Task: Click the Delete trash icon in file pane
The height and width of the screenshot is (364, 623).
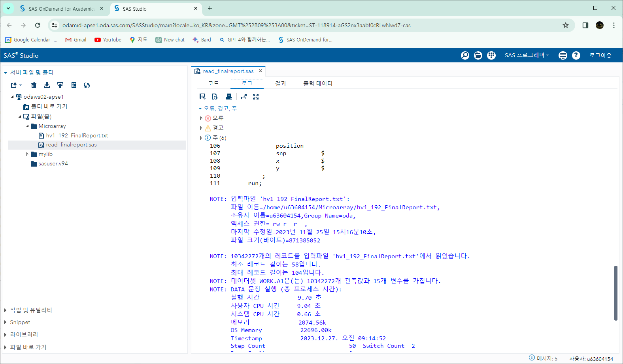Action: click(x=34, y=85)
